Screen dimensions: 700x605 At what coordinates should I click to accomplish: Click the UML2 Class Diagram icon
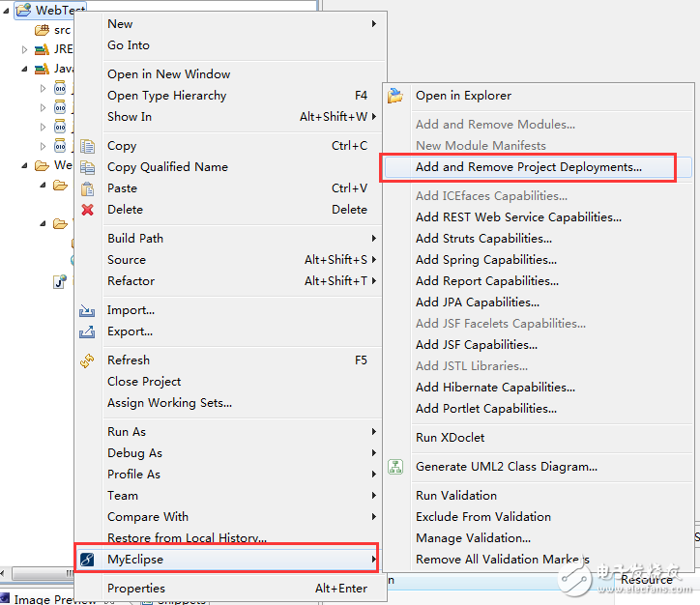coord(395,467)
